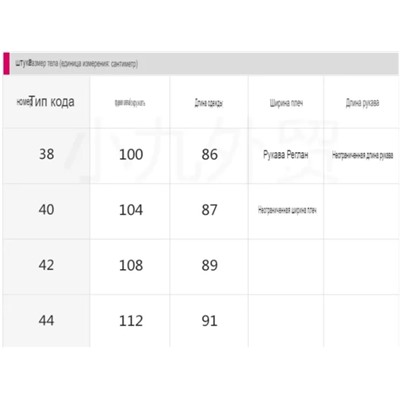
Task: Click the cell with value 100
Action: click(131, 154)
